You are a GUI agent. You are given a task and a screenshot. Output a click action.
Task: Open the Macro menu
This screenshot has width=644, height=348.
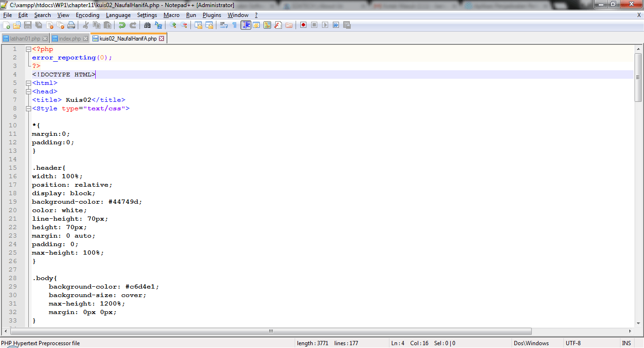pos(172,15)
